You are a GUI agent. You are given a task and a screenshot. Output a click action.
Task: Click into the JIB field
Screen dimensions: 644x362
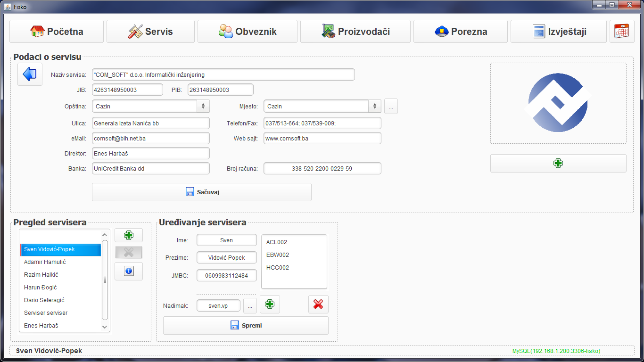click(x=128, y=90)
